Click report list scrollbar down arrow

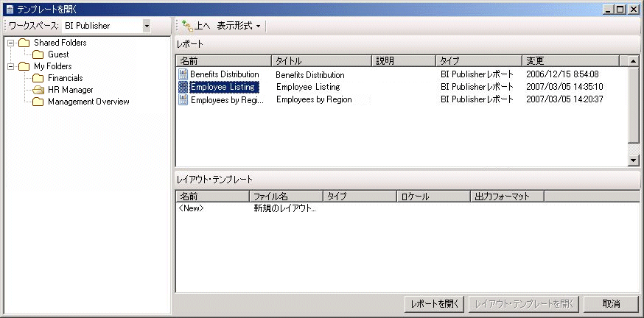pos(634,161)
